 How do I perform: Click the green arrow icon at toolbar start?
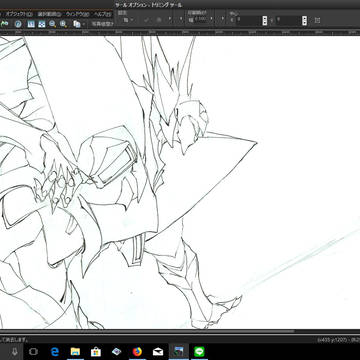point(4,24)
